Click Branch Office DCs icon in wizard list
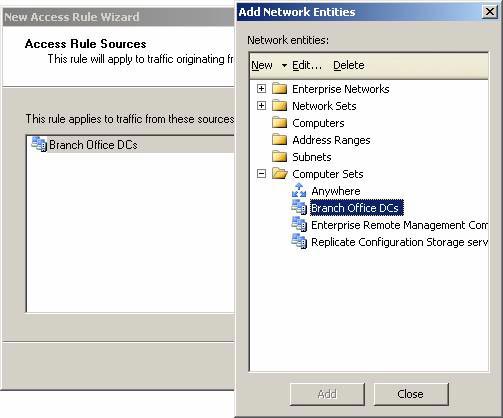503x418 pixels. [39, 145]
